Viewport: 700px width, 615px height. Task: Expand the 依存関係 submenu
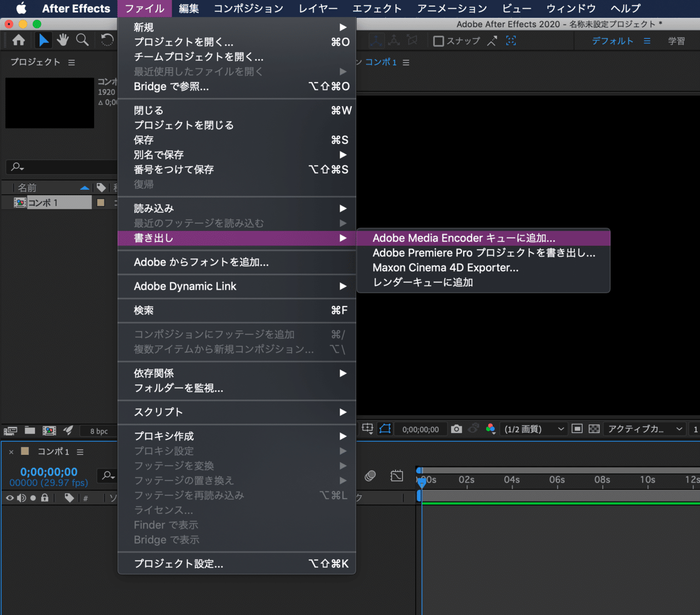(237, 373)
